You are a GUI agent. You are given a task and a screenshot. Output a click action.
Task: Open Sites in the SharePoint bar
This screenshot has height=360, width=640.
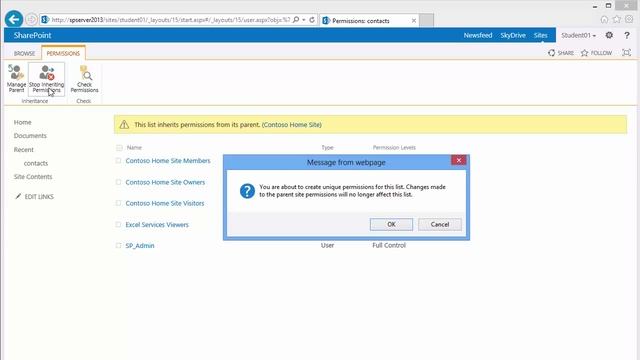540,35
